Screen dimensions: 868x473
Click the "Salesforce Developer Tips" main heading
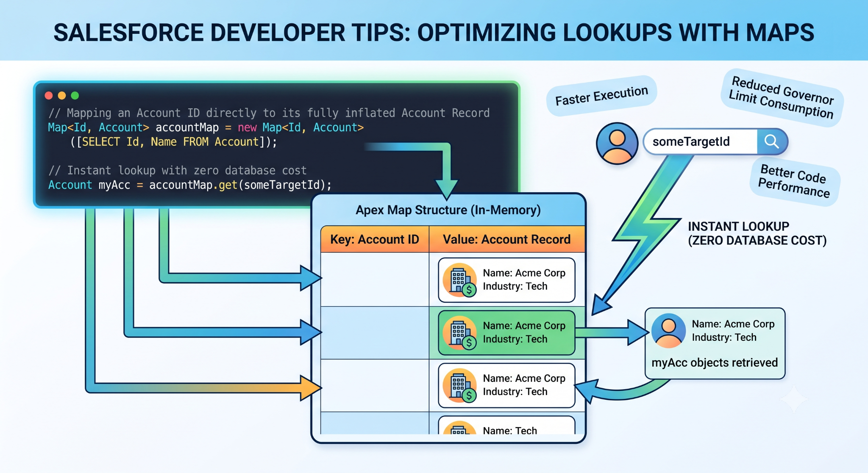point(434,33)
